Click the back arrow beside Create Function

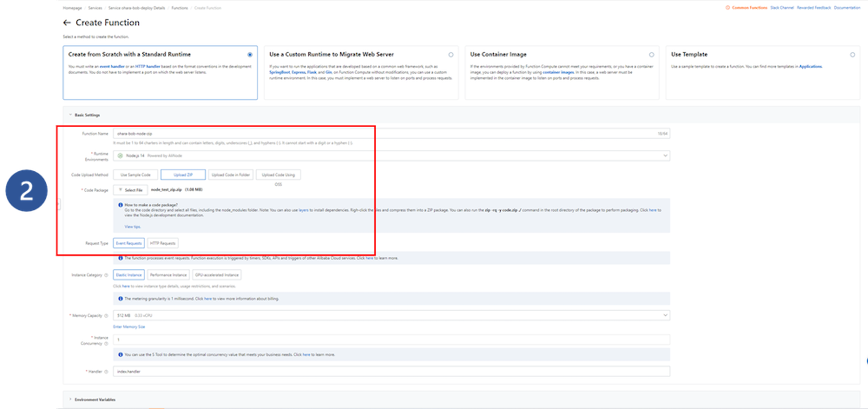(67, 23)
